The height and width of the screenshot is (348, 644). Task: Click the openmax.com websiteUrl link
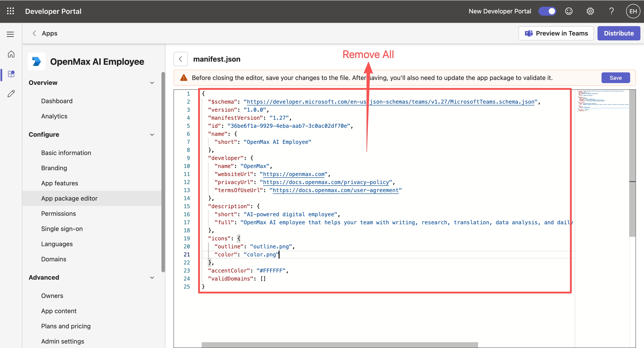[294, 174]
